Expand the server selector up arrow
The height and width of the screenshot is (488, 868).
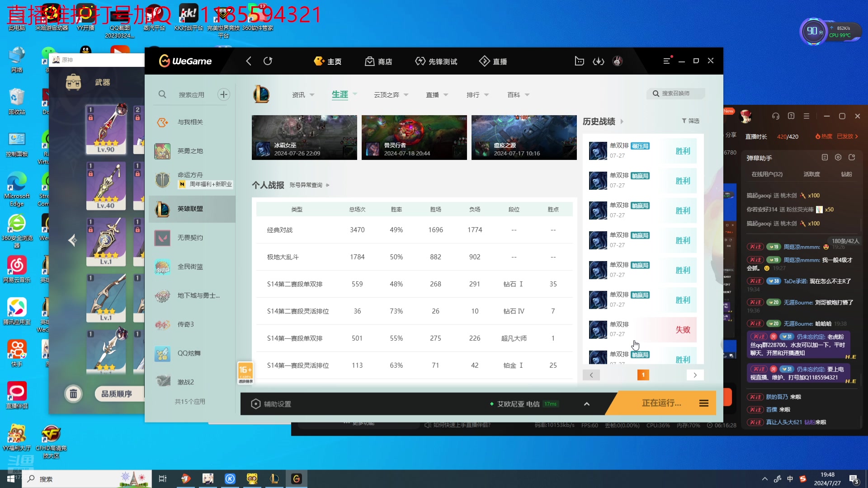587,404
